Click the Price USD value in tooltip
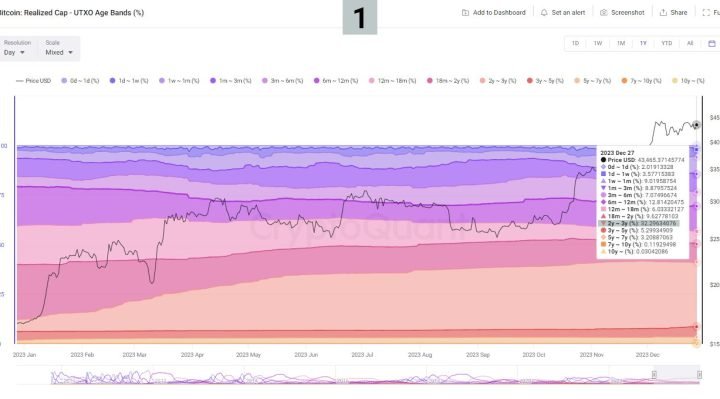The height and width of the screenshot is (399, 720). pos(661,160)
